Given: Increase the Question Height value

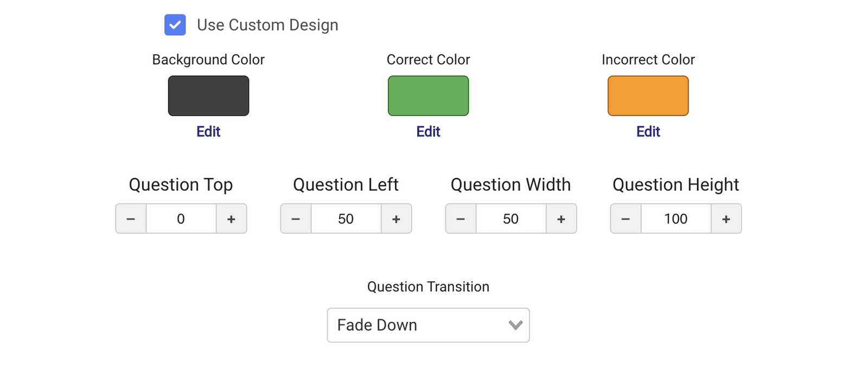Looking at the screenshot, I should pyautogui.click(x=726, y=219).
